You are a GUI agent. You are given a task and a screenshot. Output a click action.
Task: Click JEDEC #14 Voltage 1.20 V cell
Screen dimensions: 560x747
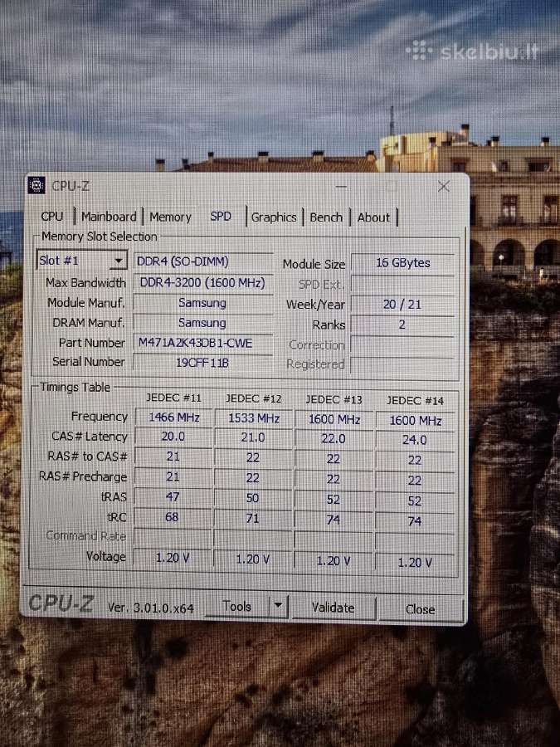pyautogui.click(x=416, y=562)
